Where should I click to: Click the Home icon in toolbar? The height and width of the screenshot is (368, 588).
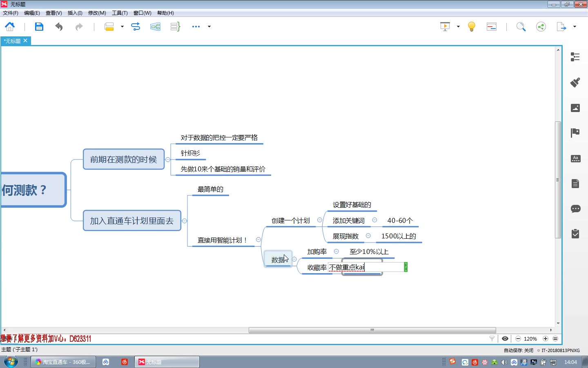pos(10,27)
